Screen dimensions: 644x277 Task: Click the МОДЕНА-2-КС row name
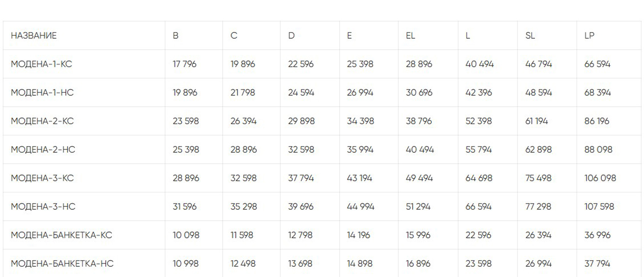[x=42, y=121]
